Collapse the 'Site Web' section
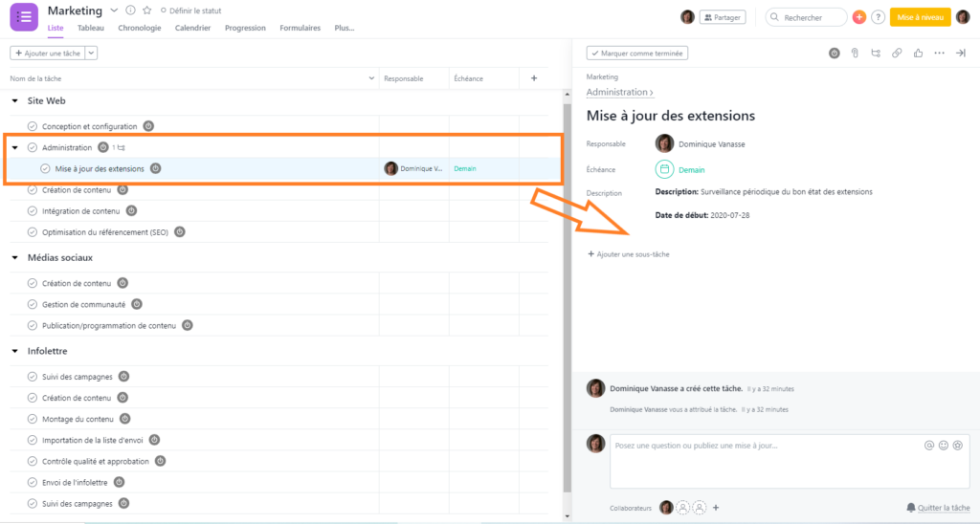Image resolution: width=980 pixels, height=524 pixels. click(x=15, y=100)
